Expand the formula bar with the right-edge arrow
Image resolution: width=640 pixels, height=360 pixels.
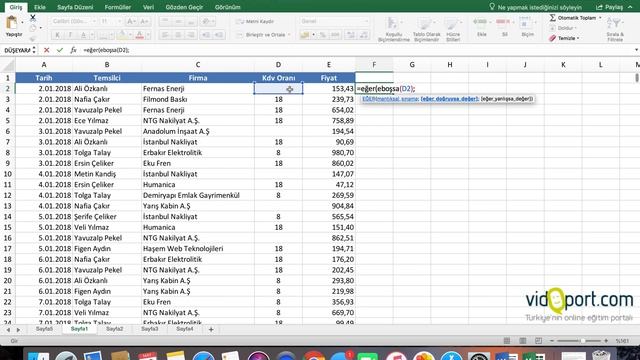[636, 50]
